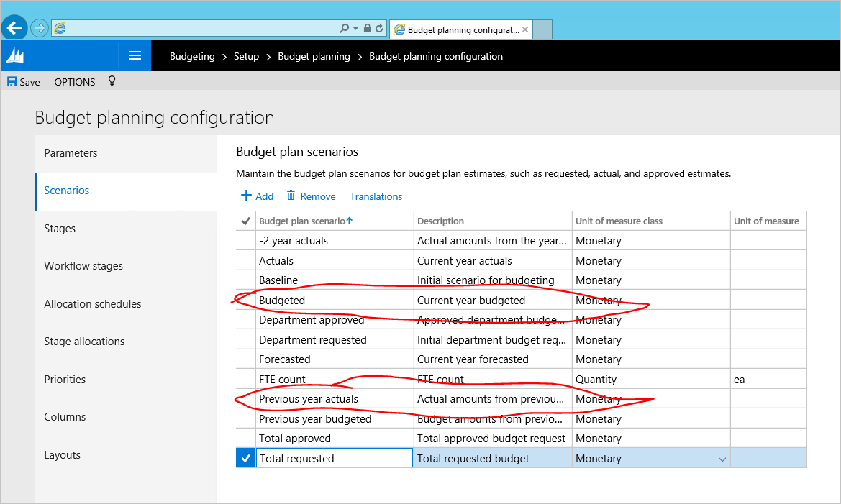Open a new blank browser tab
The image size is (841, 504).
click(542, 29)
